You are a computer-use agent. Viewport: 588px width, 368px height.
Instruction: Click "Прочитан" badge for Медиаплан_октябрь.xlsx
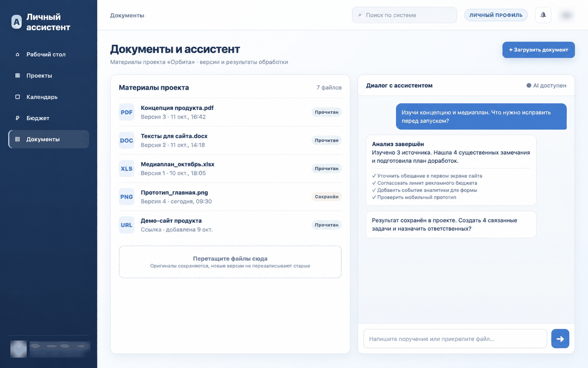327,169
